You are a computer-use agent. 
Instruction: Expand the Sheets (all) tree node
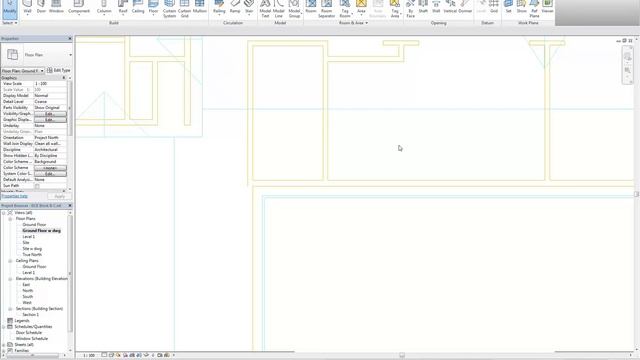click(x=4, y=344)
